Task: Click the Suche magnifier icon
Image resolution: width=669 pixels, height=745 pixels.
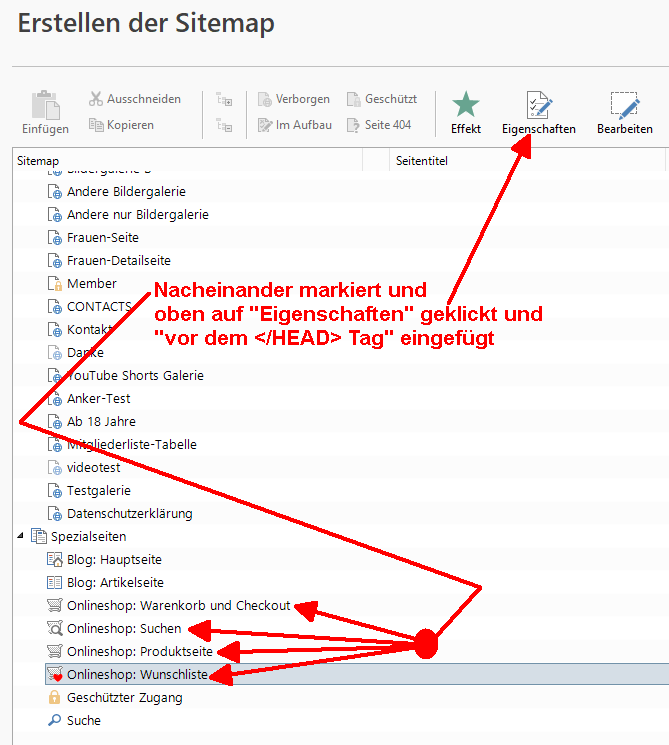Action: coord(54,721)
